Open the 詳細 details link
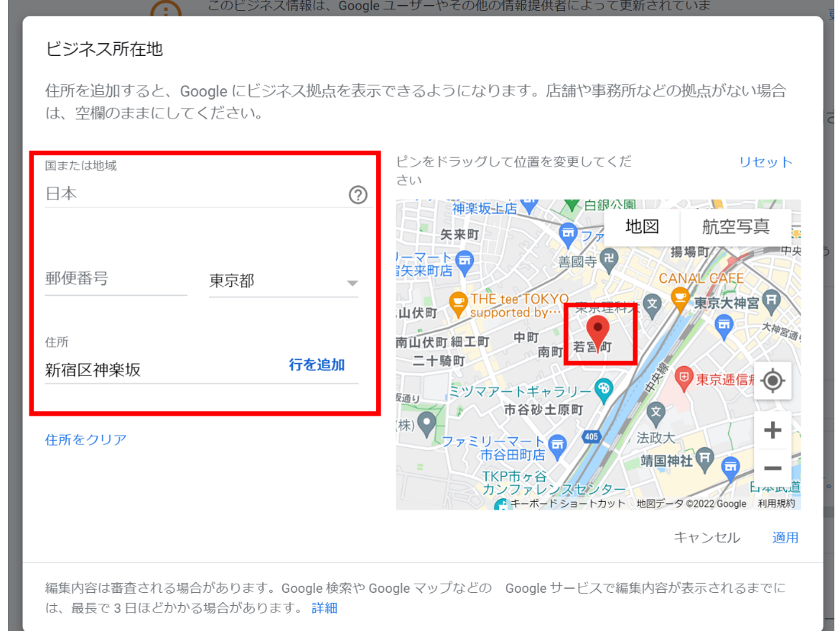 coord(325,608)
